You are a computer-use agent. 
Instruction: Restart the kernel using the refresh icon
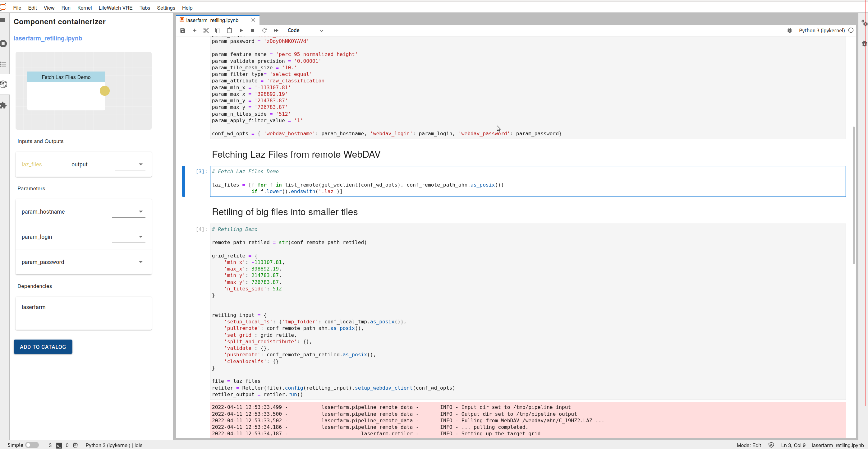click(x=264, y=30)
